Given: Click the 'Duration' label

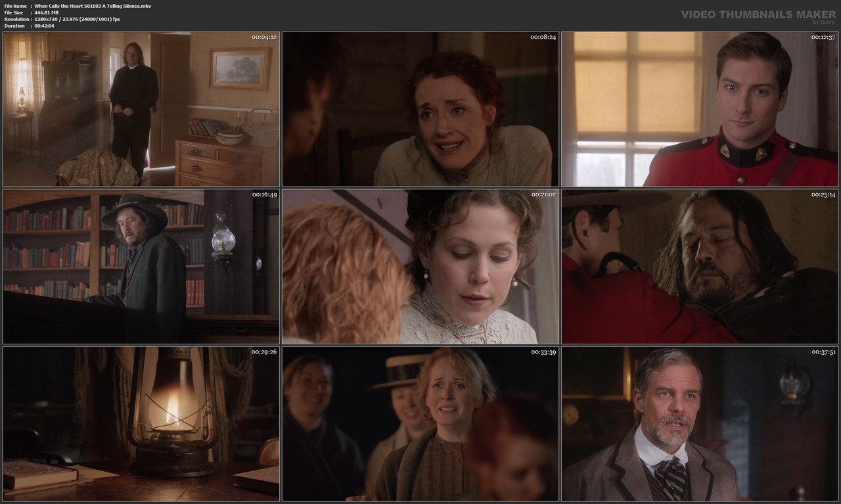Looking at the screenshot, I should click(14, 26).
